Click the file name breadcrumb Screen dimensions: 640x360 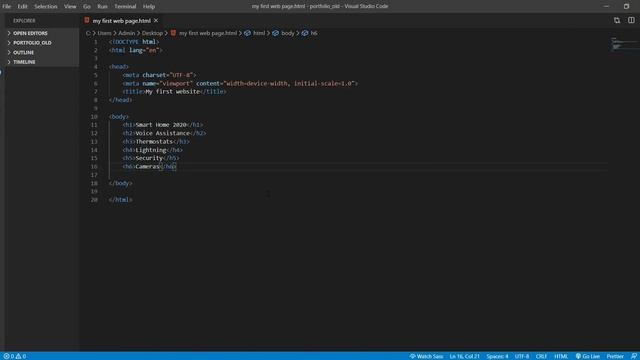(x=208, y=33)
